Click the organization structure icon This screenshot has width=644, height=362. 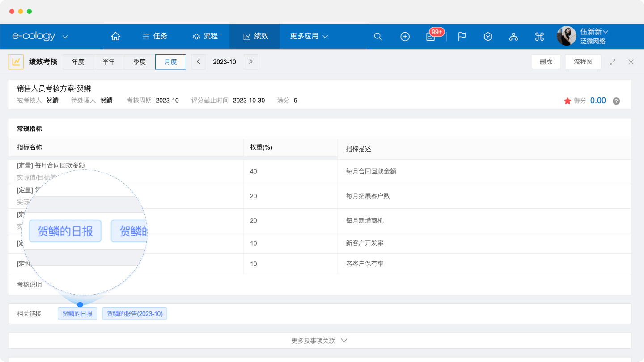point(513,37)
